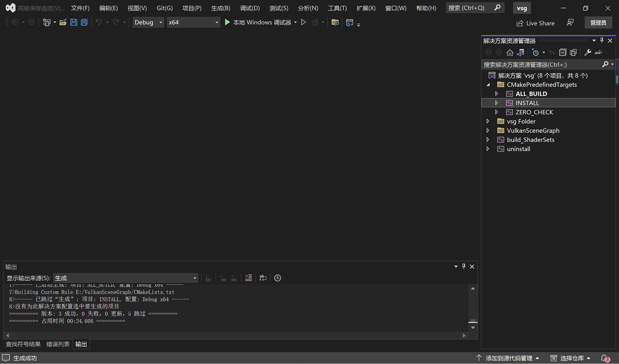Toggle word wrap in Output window

(x=263, y=278)
